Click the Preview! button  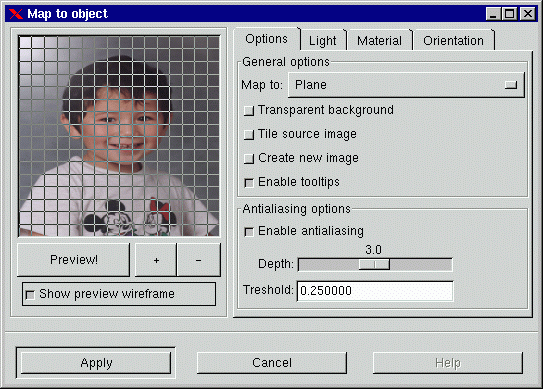click(73, 260)
